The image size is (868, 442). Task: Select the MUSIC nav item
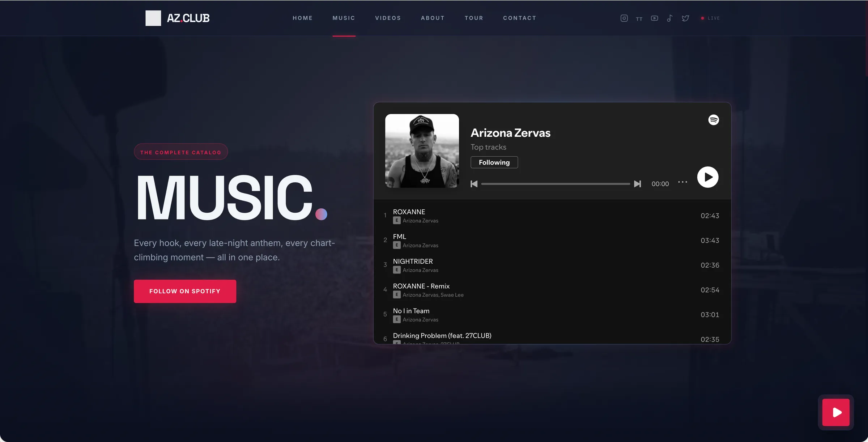[344, 18]
